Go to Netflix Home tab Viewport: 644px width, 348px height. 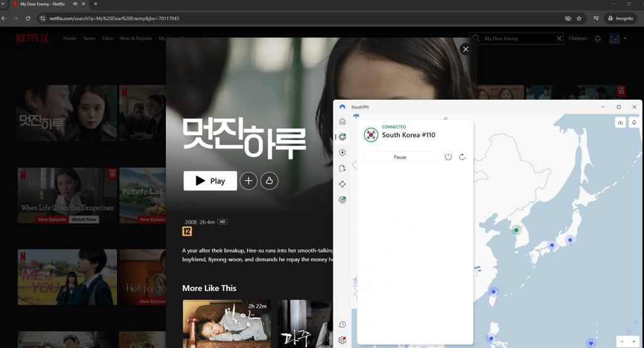pos(70,38)
